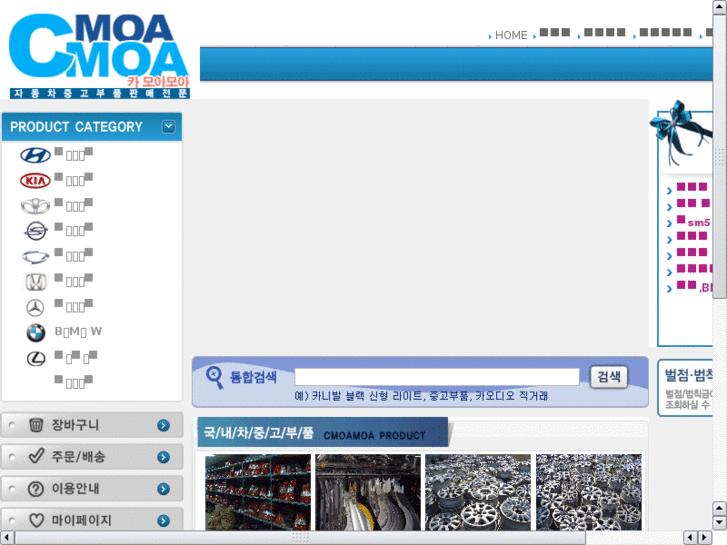The height and width of the screenshot is (545, 727).
Task: Collapse the PRODUCT CATEGORY panel arrow
Action: tap(168, 127)
